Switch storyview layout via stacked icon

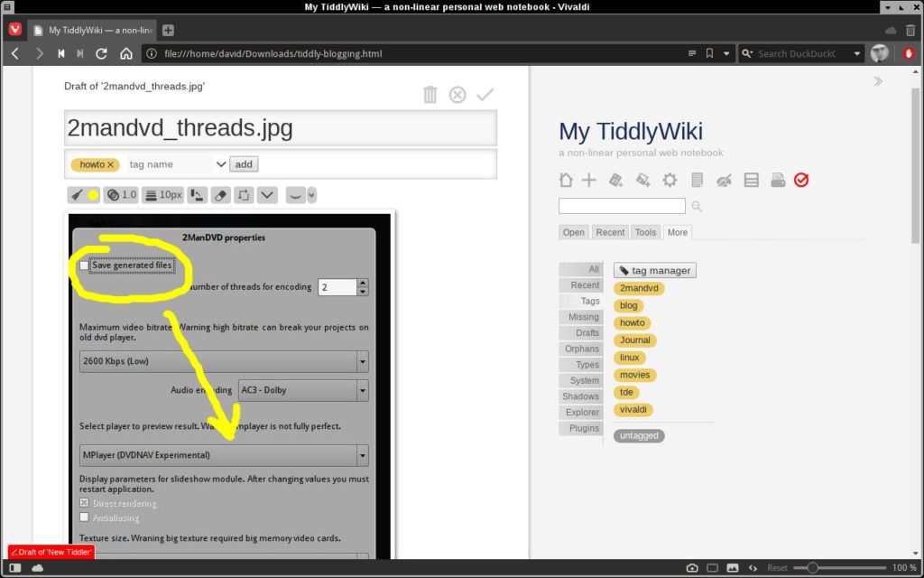pyautogui.click(x=752, y=180)
